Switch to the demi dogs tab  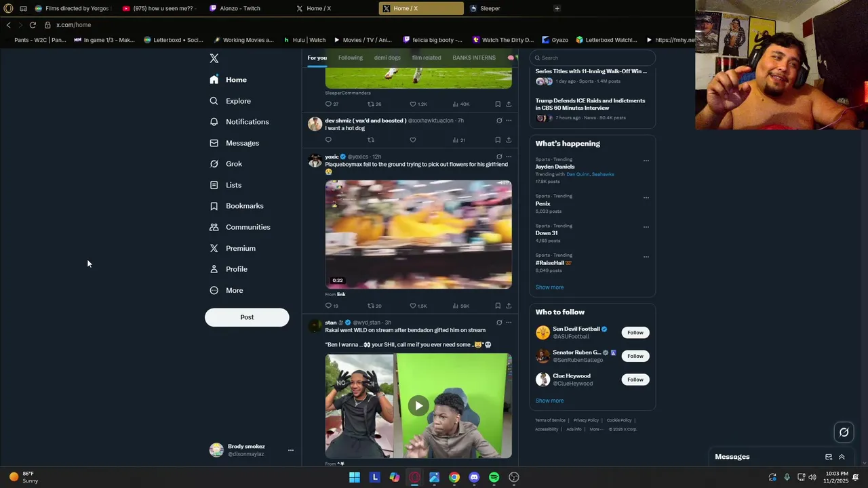click(x=387, y=58)
